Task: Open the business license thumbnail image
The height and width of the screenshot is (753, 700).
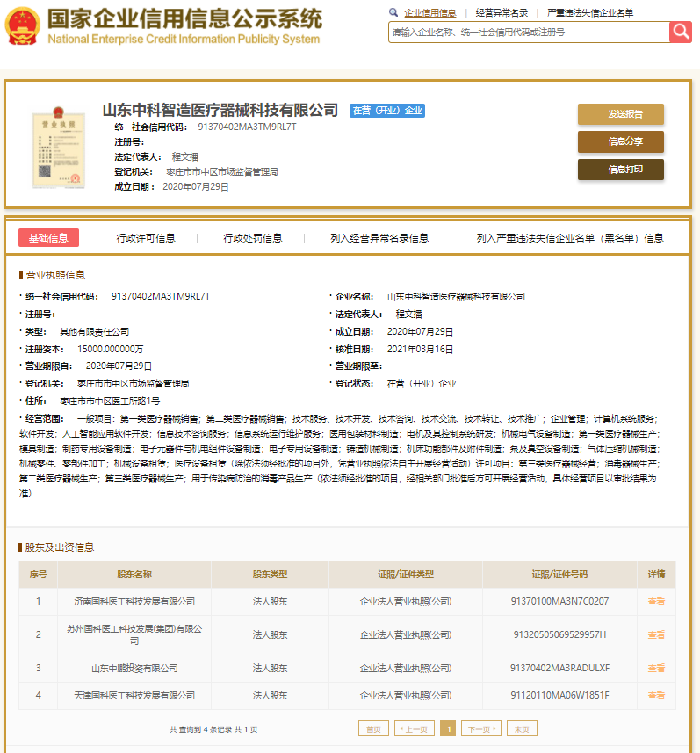Action: point(59,148)
